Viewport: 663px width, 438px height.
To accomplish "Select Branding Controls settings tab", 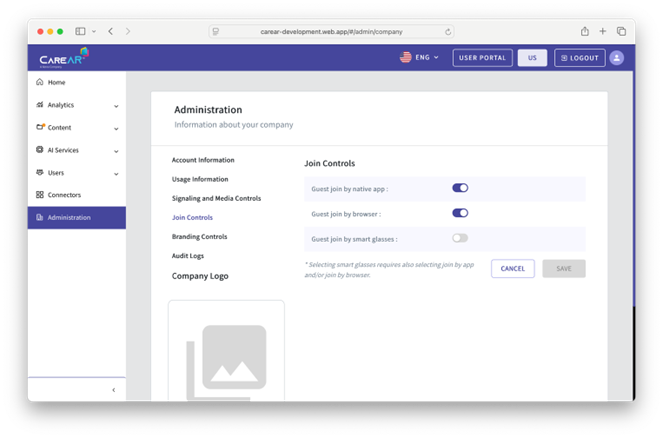I will [199, 237].
